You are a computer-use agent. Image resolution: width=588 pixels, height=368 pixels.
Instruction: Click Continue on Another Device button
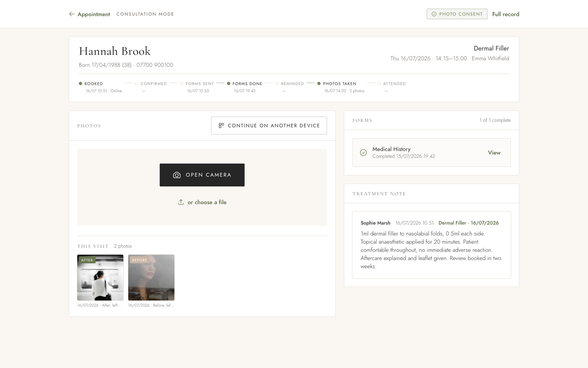[x=269, y=125]
